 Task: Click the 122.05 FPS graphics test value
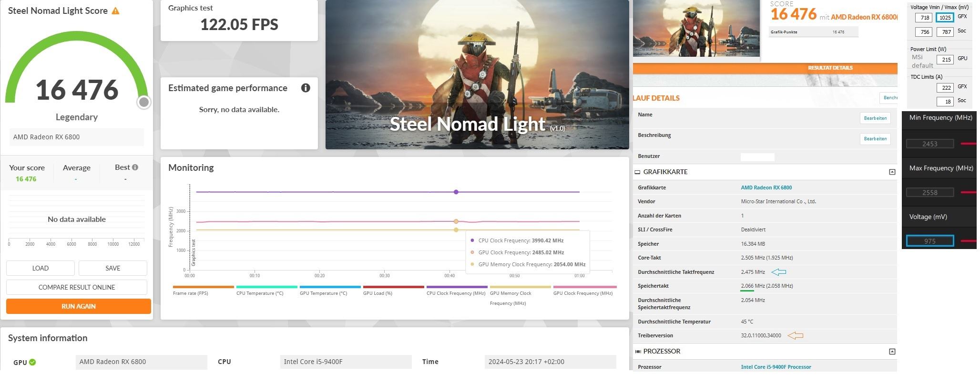click(239, 25)
